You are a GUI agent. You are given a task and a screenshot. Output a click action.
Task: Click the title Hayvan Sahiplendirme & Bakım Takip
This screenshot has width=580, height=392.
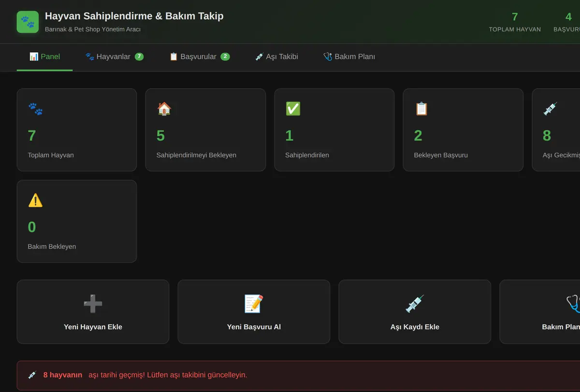tap(134, 16)
